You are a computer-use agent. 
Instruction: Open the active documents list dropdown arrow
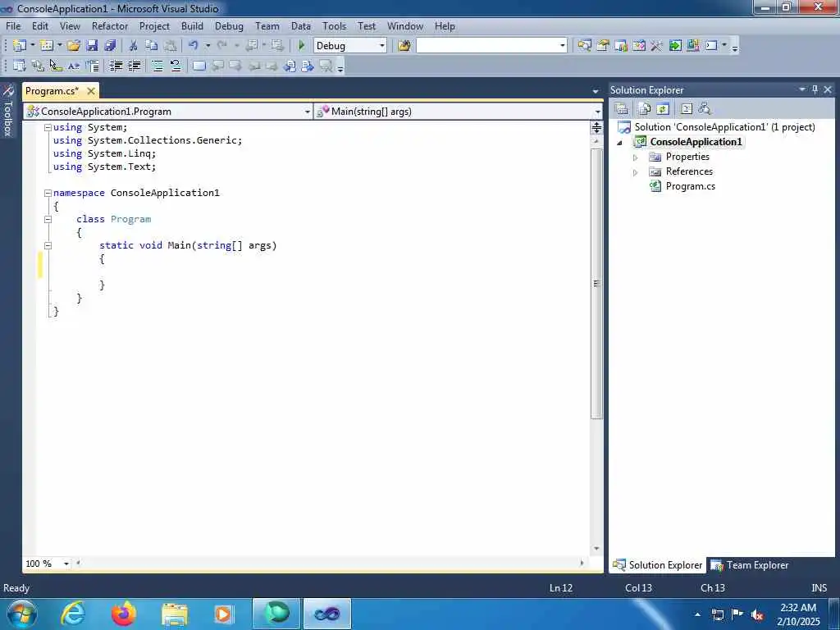596,91
